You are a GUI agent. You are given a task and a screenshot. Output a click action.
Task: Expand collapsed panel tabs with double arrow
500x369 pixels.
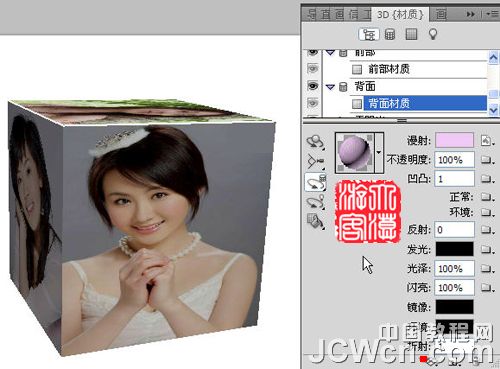click(x=470, y=14)
